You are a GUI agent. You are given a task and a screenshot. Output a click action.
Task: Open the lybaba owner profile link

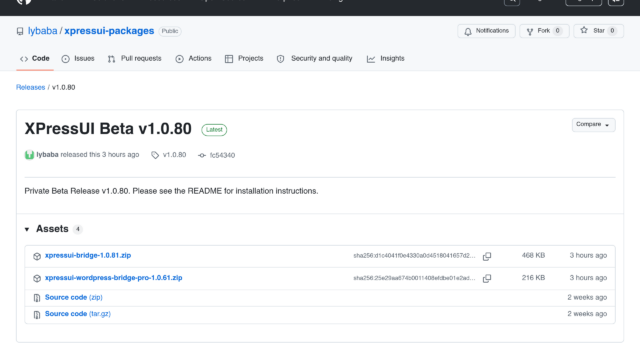click(42, 31)
